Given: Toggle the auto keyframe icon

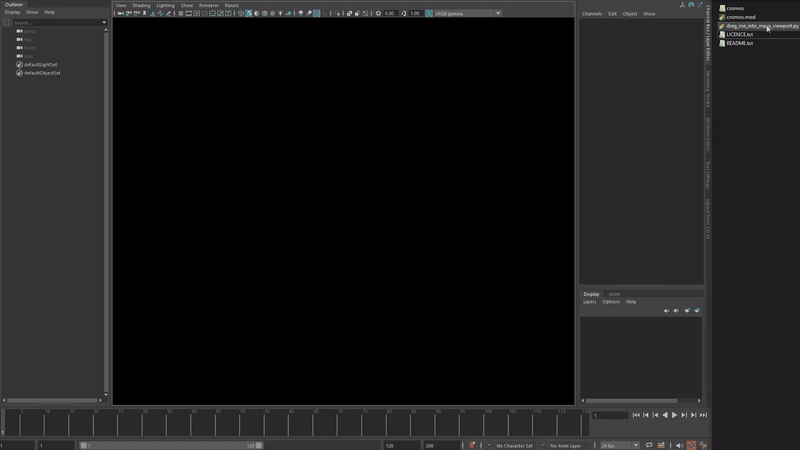Looking at the screenshot, I should [691, 445].
